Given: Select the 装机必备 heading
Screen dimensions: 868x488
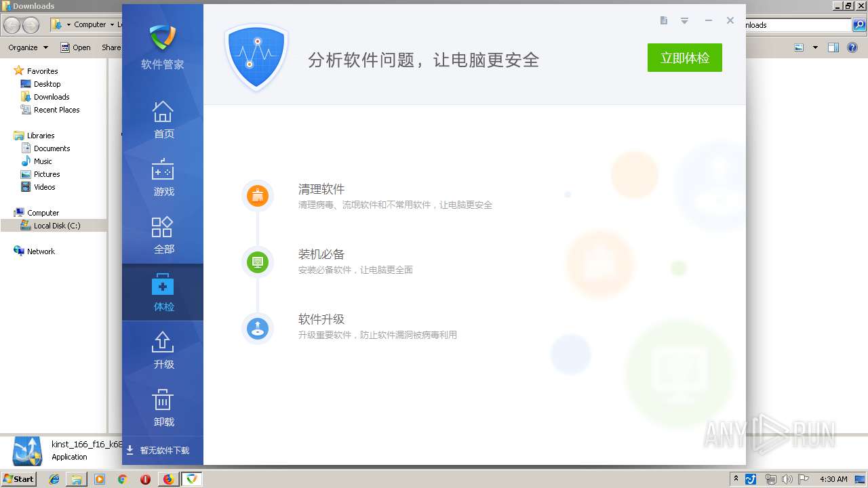Looking at the screenshot, I should [x=321, y=254].
